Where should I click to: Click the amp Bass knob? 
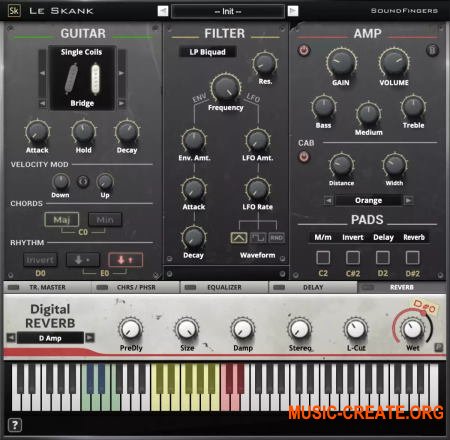(323, 108)
